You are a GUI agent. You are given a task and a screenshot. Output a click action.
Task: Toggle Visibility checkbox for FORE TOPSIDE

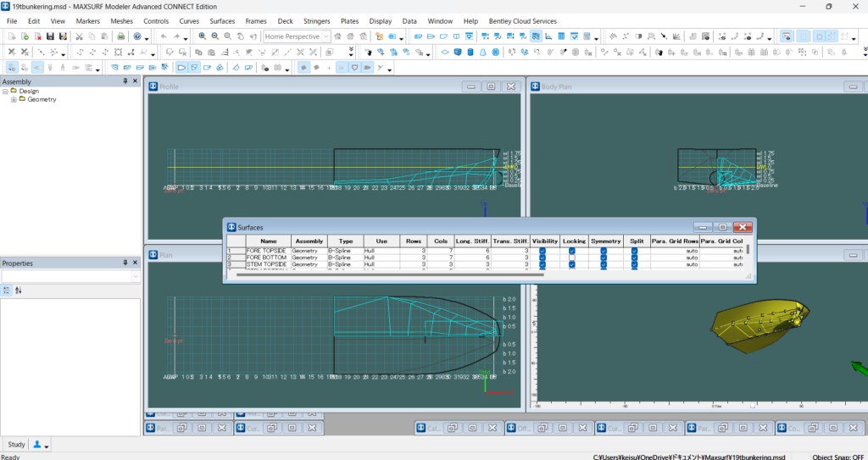(x=542, y=251)
